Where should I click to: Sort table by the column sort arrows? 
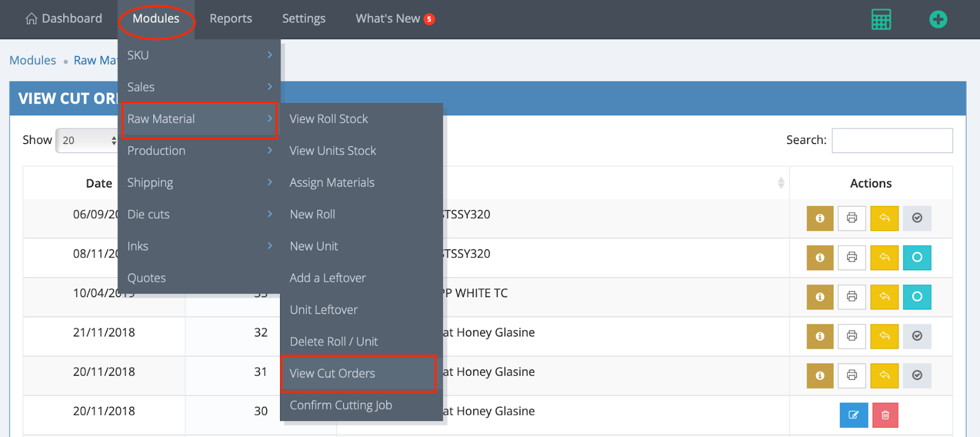pos(780,183)
